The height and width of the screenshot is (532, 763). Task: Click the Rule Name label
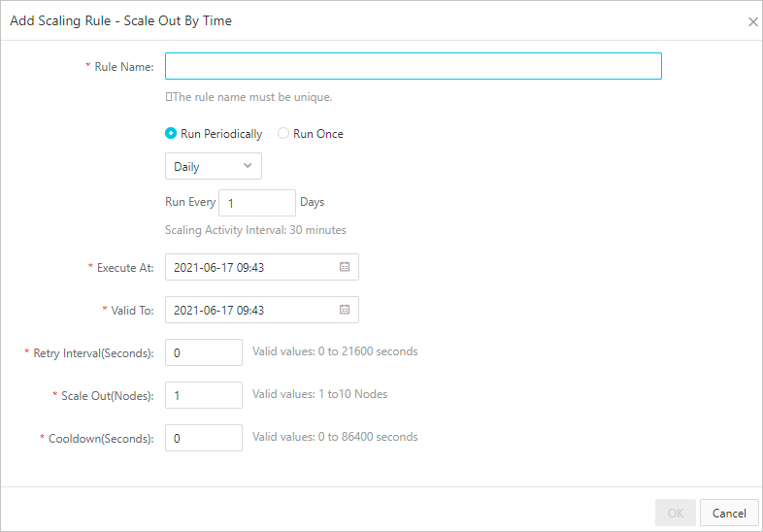(123, 67)
